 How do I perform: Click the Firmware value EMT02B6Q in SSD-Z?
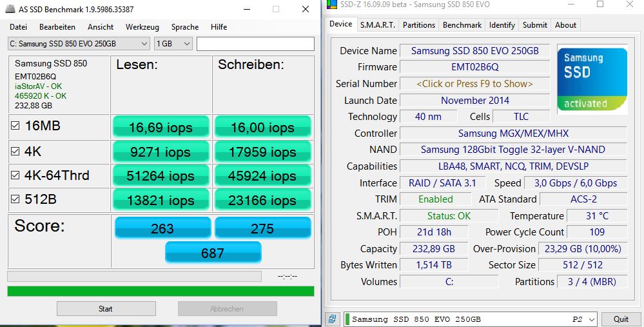point(475,67)
